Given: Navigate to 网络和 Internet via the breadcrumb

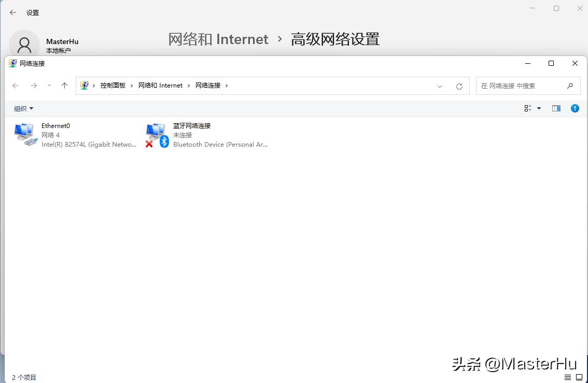Looking at the screenshot, I should (161, 86).
